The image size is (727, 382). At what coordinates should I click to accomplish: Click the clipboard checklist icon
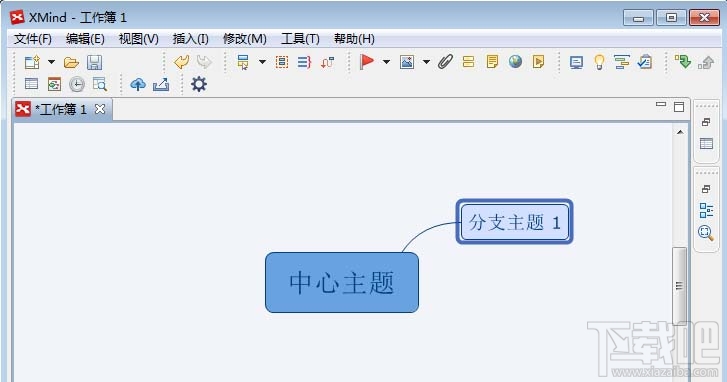(x=645, y=62)
